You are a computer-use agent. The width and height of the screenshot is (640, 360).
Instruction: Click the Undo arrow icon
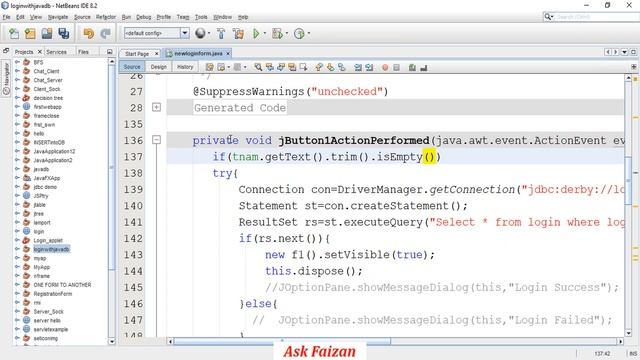click(88, 33)
